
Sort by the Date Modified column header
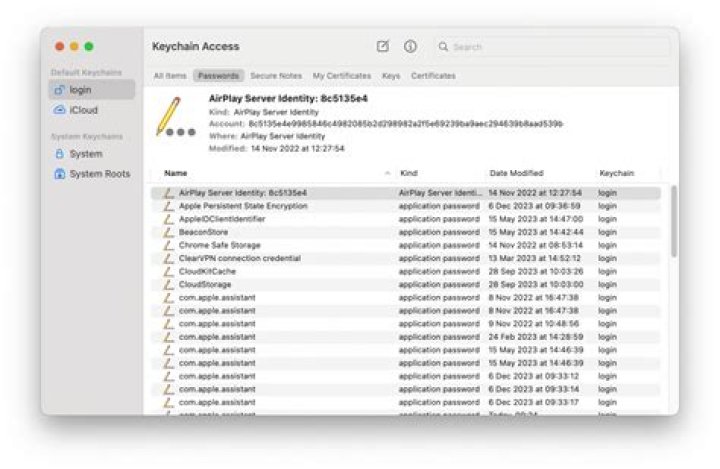click(x=516, y=173)
